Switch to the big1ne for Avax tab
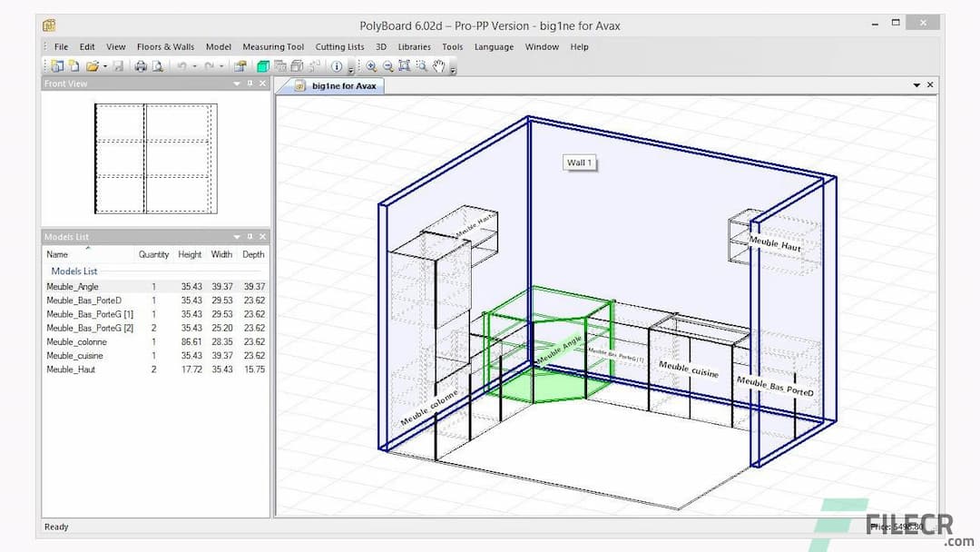This screenshot has height=552, width=980. (336, 84)
